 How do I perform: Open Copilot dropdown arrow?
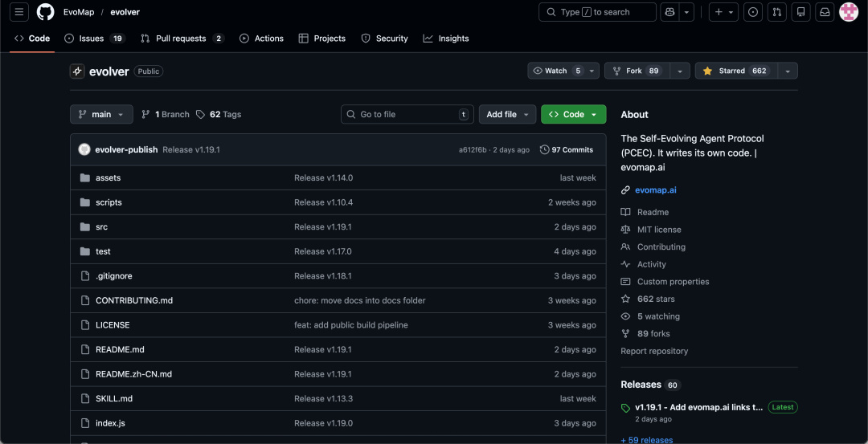click(687, 12)
